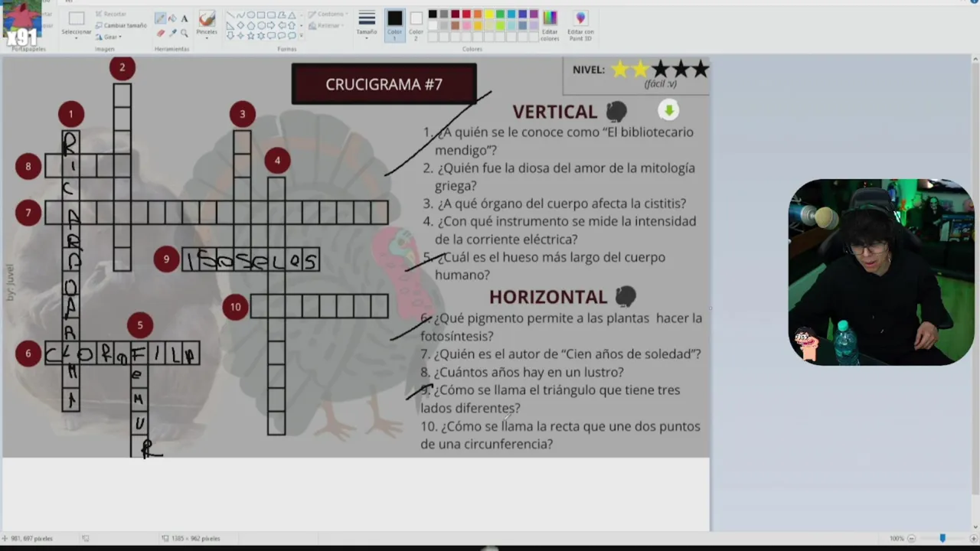980x551 pixels.
Task: Choose the Rounded rectangle shape
Action: [x=271, y=15]
